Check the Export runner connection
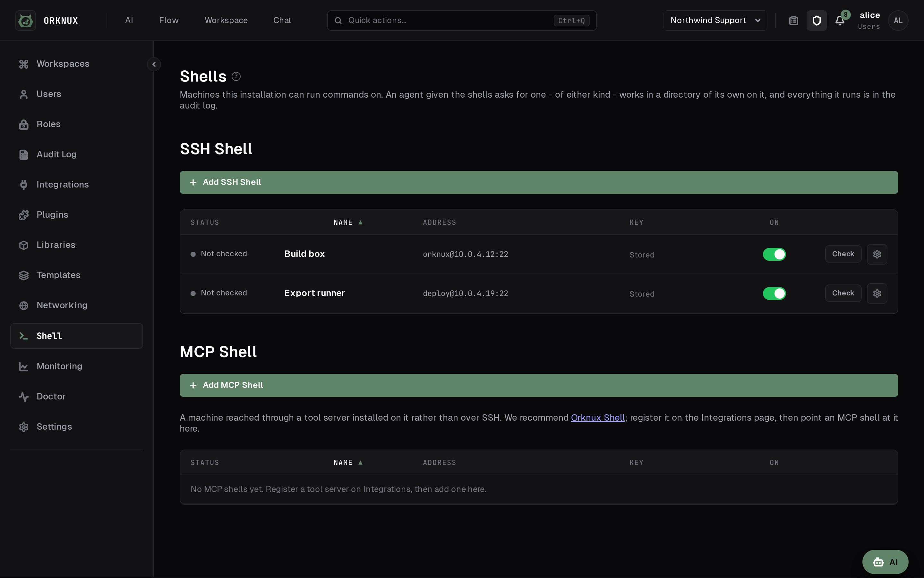The image size is (924, 578). click(843, 293)
